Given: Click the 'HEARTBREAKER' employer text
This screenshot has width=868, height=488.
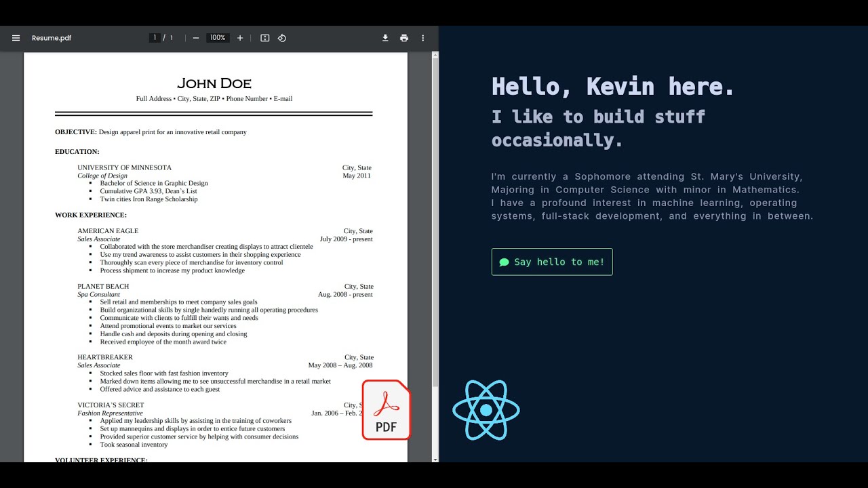Looking at the screenshot, I should pyautogui.click(x=105, y=357).
